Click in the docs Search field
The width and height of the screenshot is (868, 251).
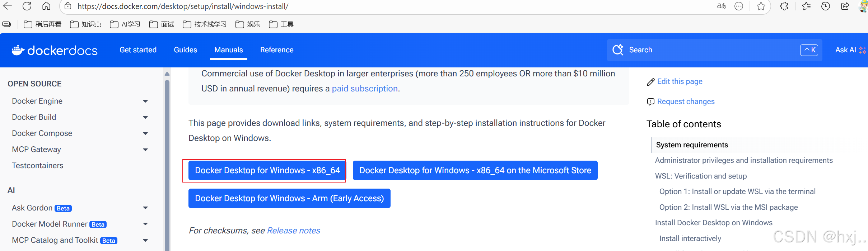pyautogui.click(x=714, y=50)
